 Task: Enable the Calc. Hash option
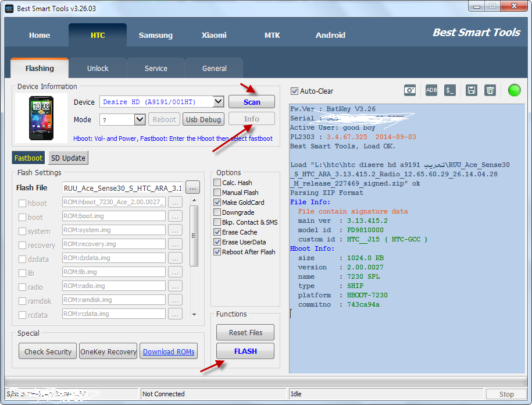(x=217, y=183)
